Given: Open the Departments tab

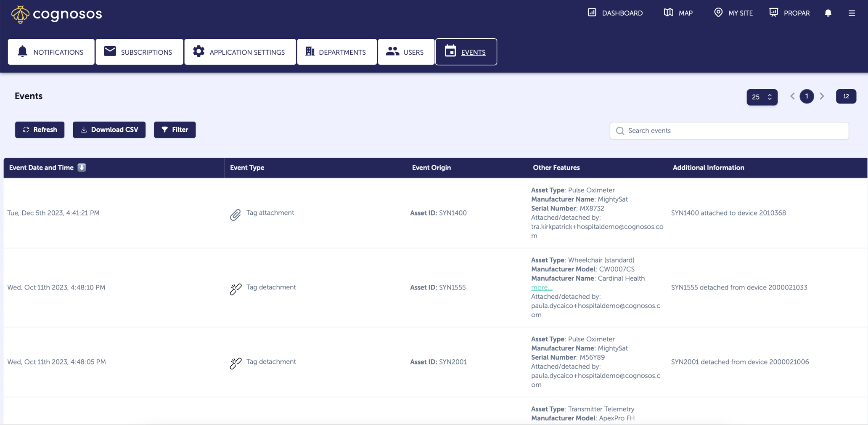Looking at the screenshot, I should click(337, 52).
